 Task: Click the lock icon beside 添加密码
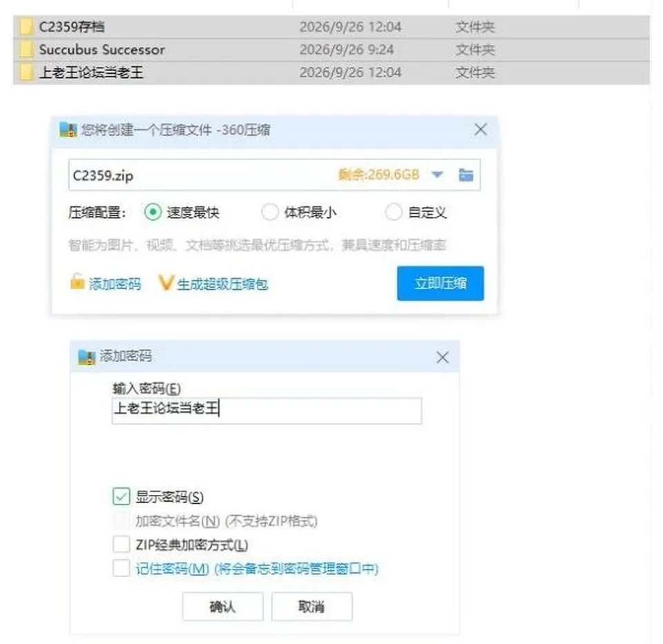click(77, 282)
